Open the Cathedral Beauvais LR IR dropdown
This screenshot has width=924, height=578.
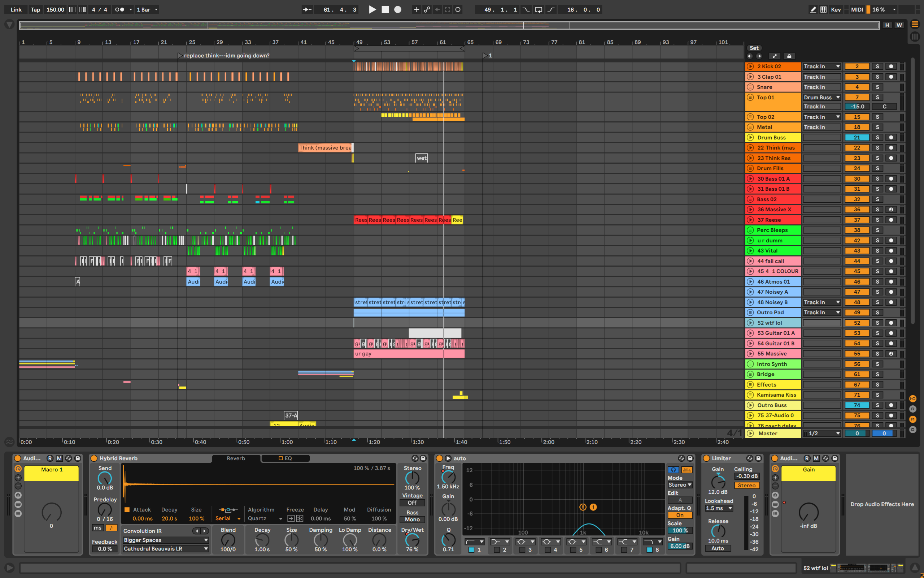(x=166, y=549)
